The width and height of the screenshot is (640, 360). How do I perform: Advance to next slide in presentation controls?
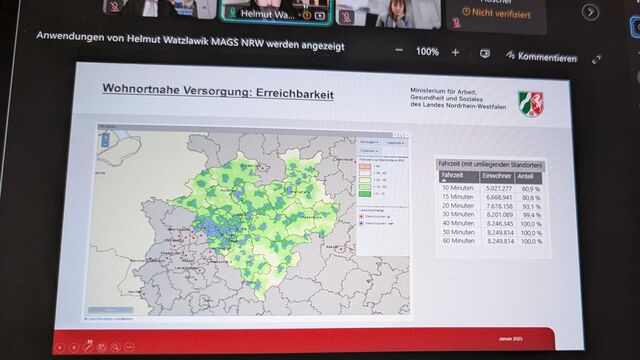point(74,347)
